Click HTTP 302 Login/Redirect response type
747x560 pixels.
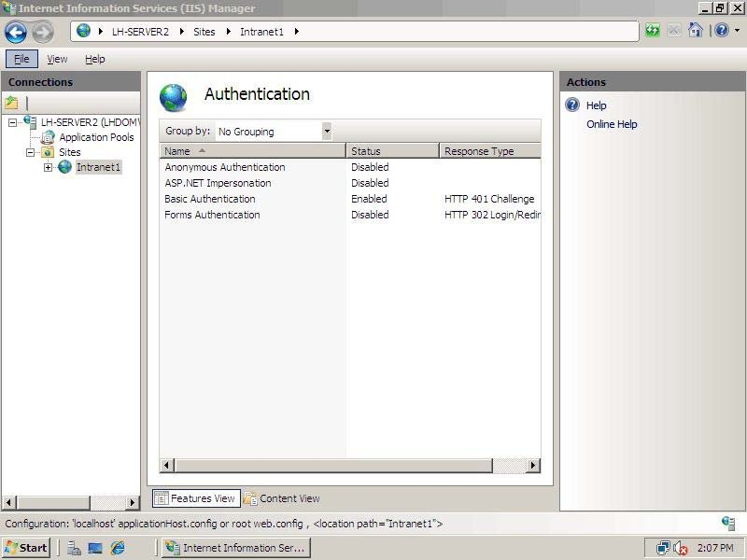(492, 215)
